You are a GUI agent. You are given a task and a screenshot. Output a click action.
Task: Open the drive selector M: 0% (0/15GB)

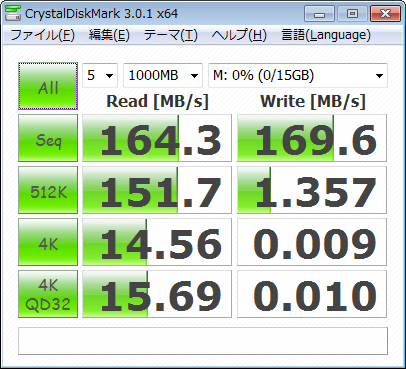tap(298, 75)
